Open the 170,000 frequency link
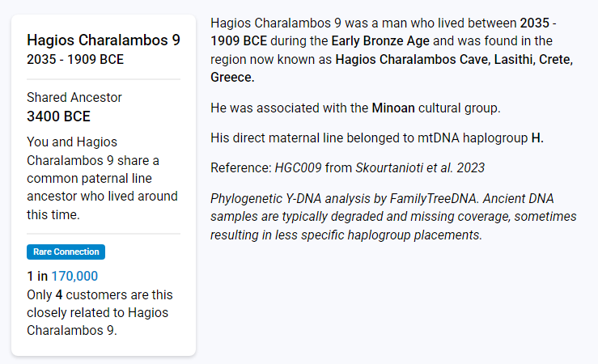This screenshot has height=364, width=598. (74, 276)
